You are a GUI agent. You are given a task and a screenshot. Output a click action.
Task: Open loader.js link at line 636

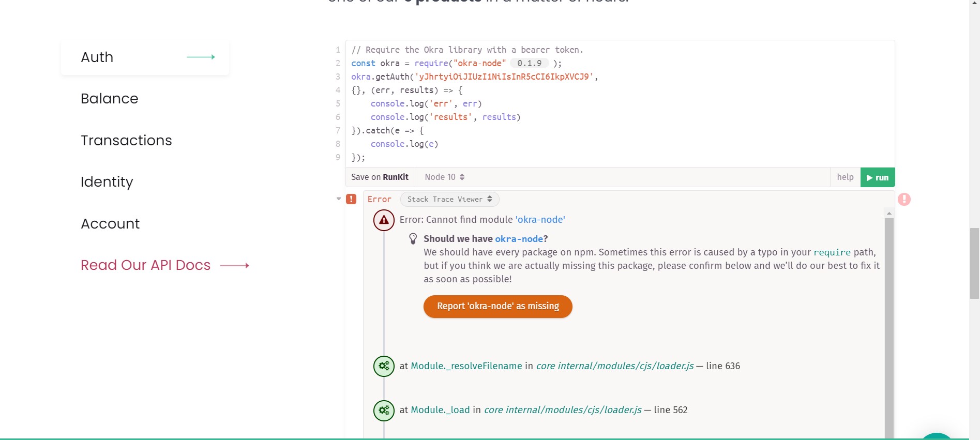[615, 366]
